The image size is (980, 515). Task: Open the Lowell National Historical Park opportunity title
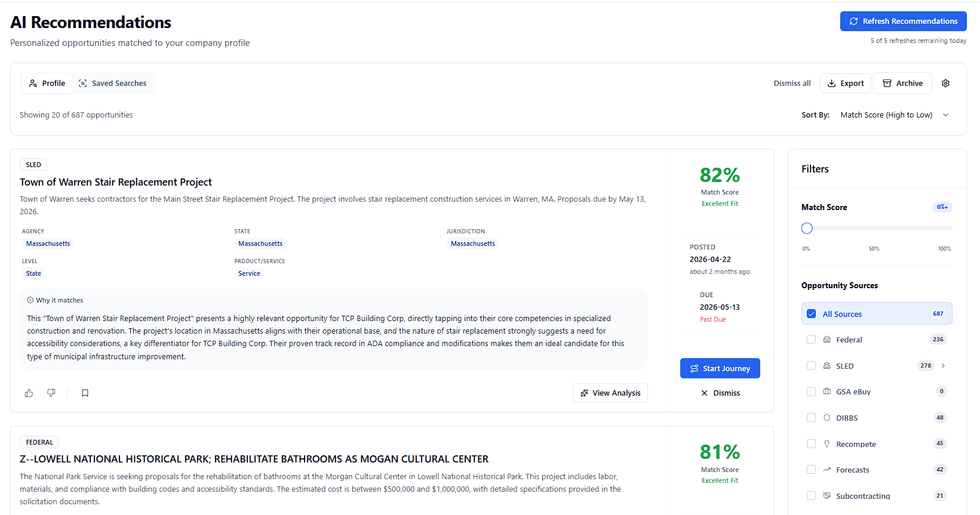(254, 459)
